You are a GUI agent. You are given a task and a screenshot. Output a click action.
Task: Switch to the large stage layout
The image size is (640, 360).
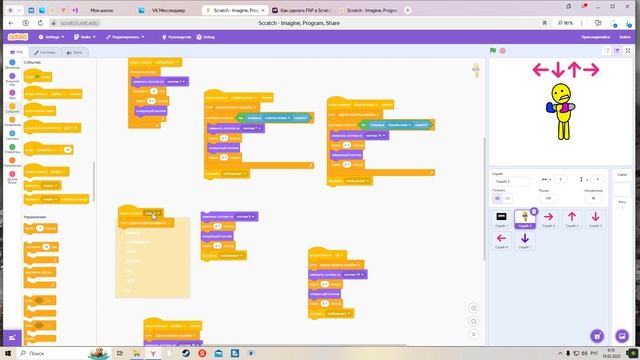[x=617, y=51]
